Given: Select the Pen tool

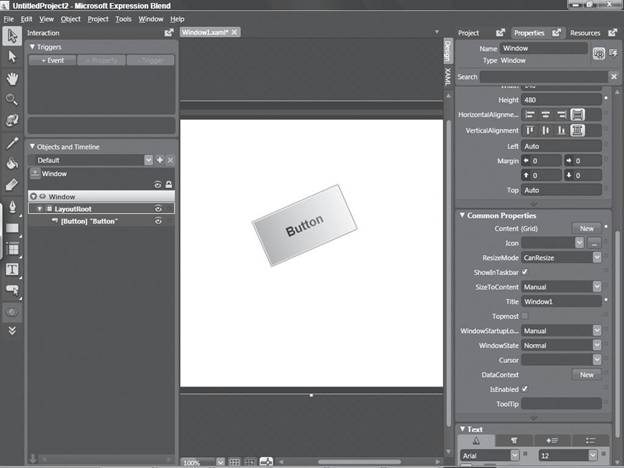Looking at the screenshot, I should pos(12,207).
